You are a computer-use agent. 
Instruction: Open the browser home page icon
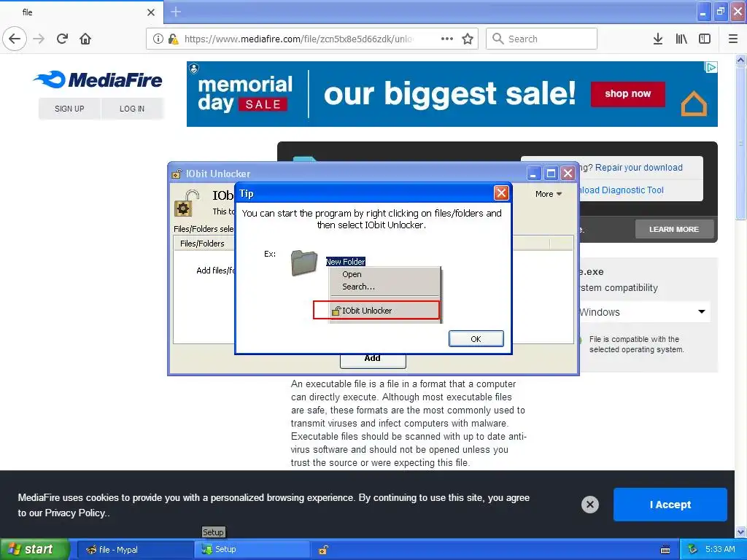(85, 39)
